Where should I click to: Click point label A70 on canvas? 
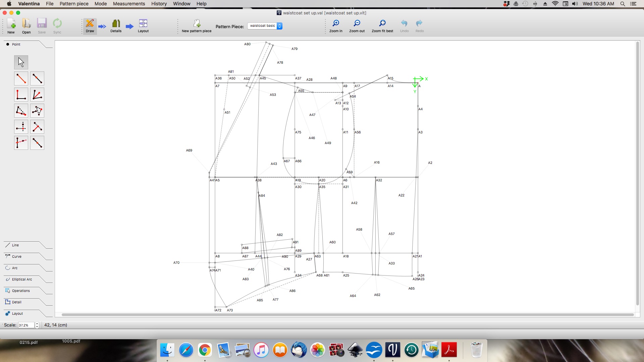(176, 263)
